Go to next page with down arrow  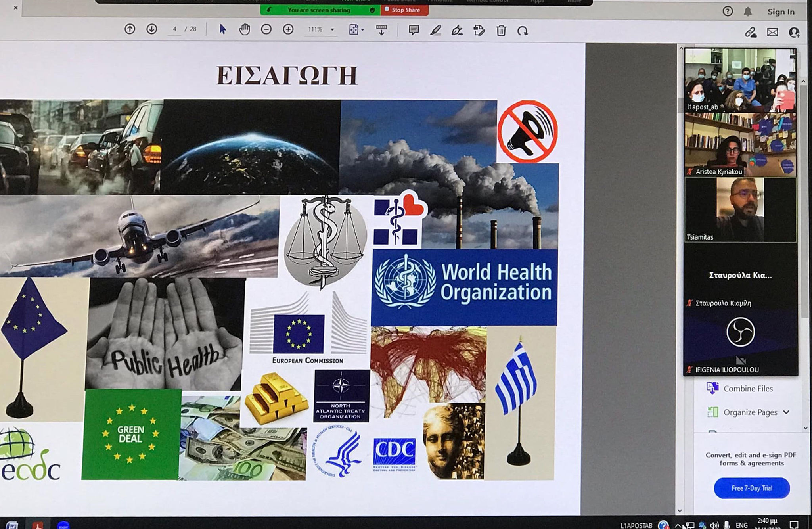coord(151,29)
